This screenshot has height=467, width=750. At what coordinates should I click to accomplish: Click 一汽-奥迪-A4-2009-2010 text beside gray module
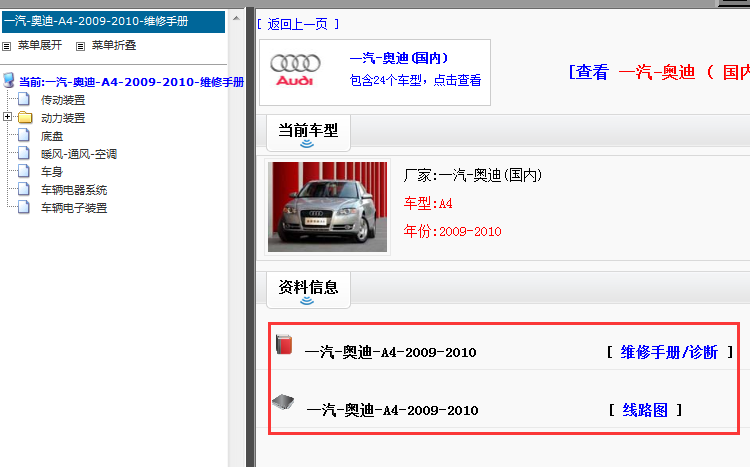[x=392, y=411]
